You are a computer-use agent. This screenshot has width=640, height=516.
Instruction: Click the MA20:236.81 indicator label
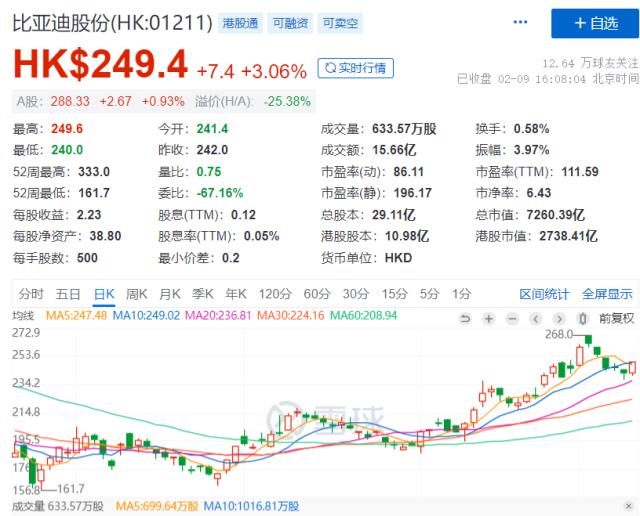[218, 316]
